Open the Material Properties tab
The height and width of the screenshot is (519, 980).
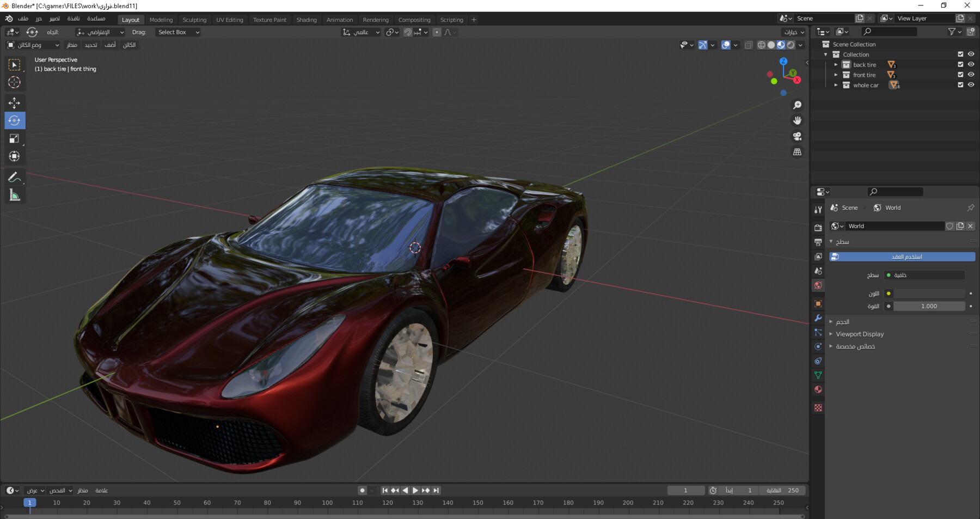tap(818, 389)
